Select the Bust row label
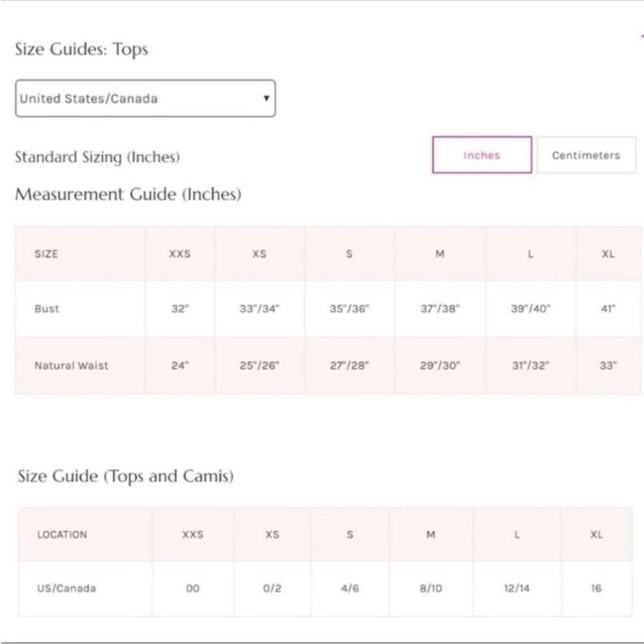Viewport: 644px width, 644px height. 47,308
